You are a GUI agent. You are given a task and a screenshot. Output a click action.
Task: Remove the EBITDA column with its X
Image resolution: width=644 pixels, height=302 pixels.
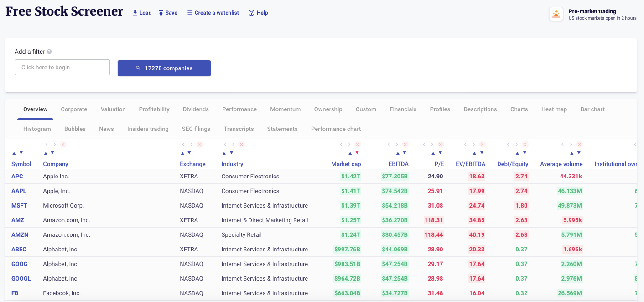pos(406,144)
